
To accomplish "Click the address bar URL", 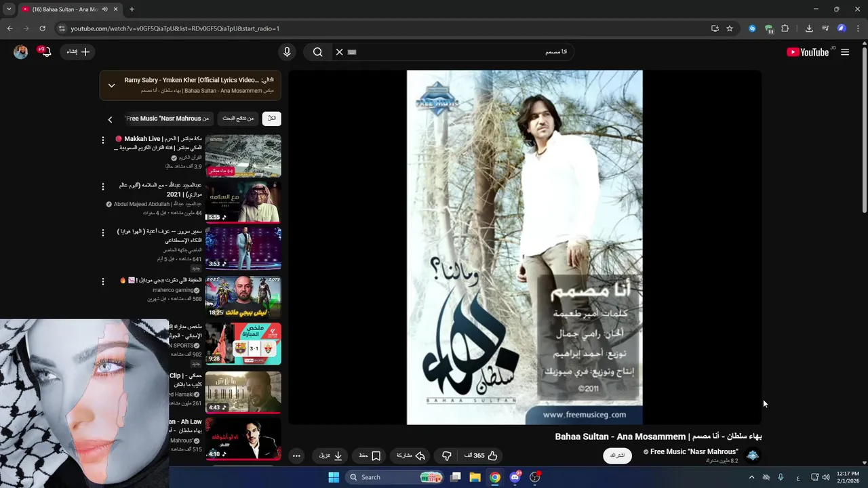I will tap(175, 28).
